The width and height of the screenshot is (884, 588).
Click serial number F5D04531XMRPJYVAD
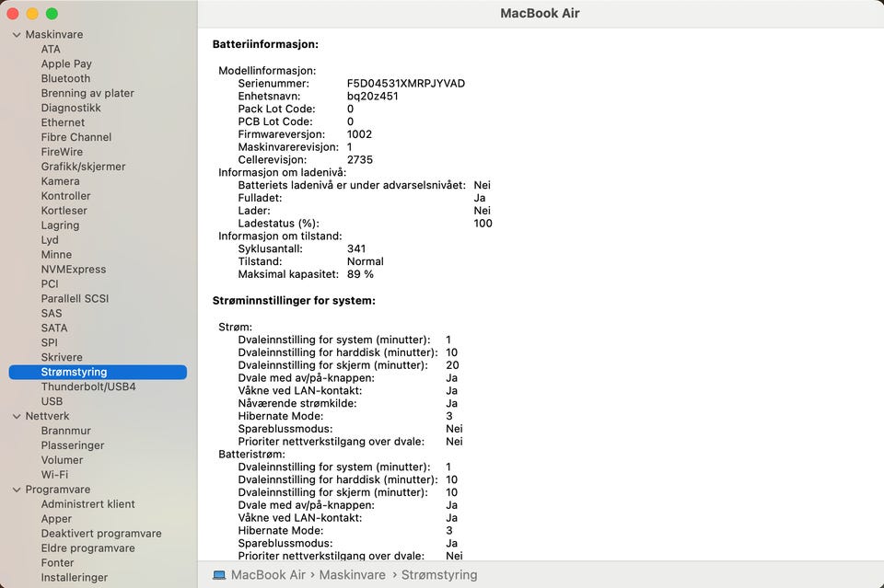(406, 84)
